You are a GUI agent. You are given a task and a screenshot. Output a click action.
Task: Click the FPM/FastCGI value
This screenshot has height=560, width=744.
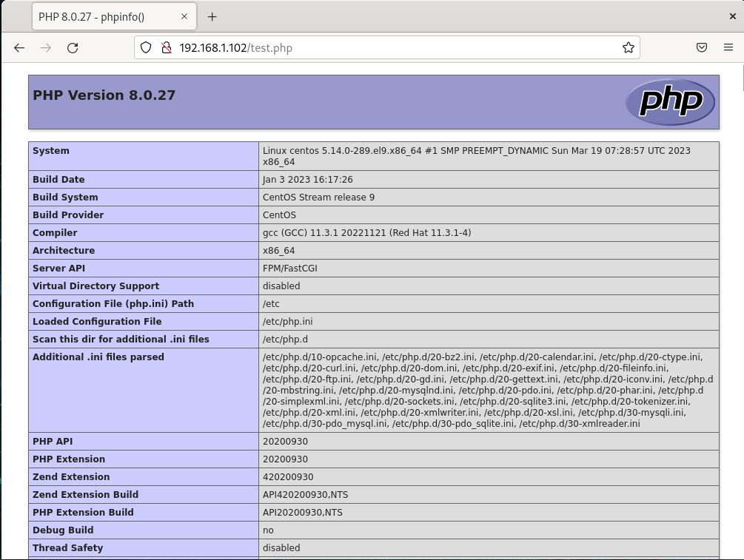(290, 269)
